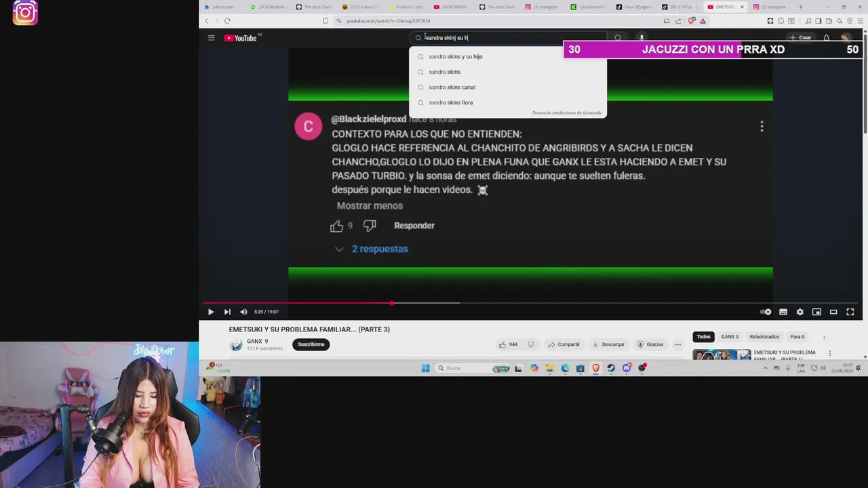Enable theater mode view
Screen dimensions: 868x488
pyautogui.click(x=833, y=312)
